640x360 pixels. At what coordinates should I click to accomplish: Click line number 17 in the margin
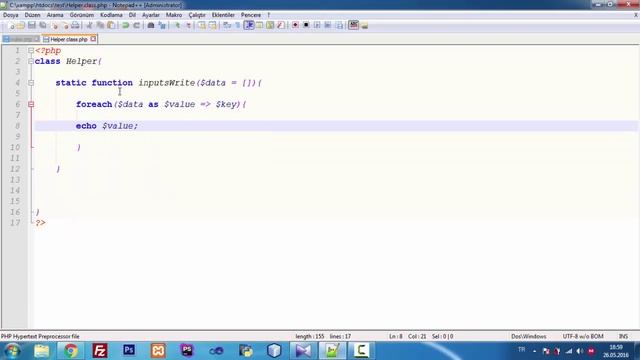pyautogui.click(x=15, y=223)
